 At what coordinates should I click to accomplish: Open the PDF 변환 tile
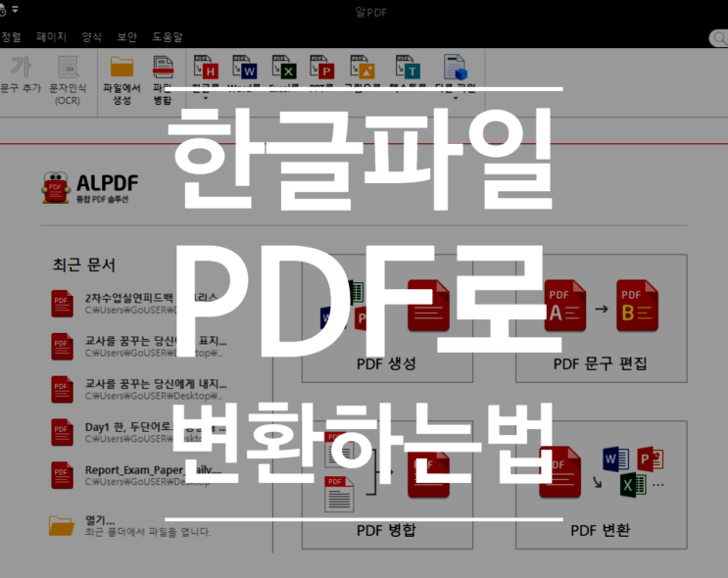(x=602, y=485)
